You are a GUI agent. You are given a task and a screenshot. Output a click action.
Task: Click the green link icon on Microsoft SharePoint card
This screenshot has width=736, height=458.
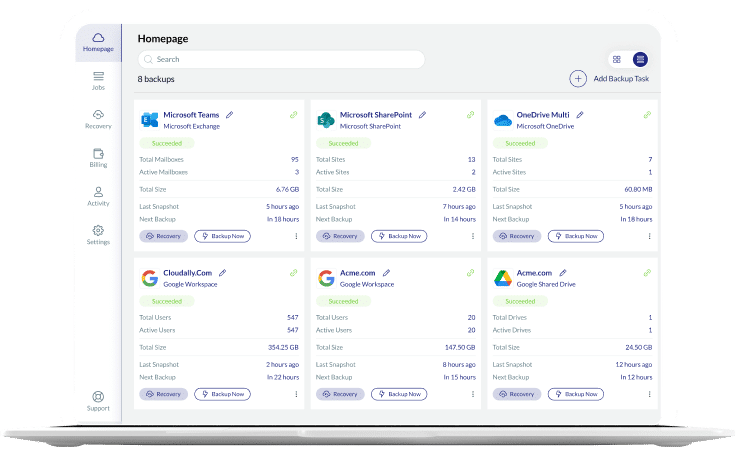click(470, 115)
